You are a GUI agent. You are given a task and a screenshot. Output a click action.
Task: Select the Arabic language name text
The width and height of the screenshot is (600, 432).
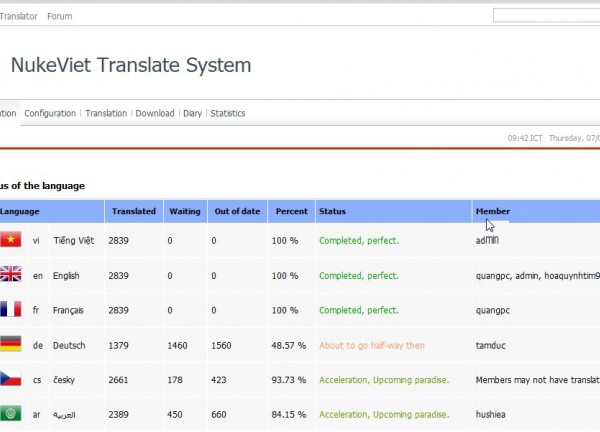(64, 415)
